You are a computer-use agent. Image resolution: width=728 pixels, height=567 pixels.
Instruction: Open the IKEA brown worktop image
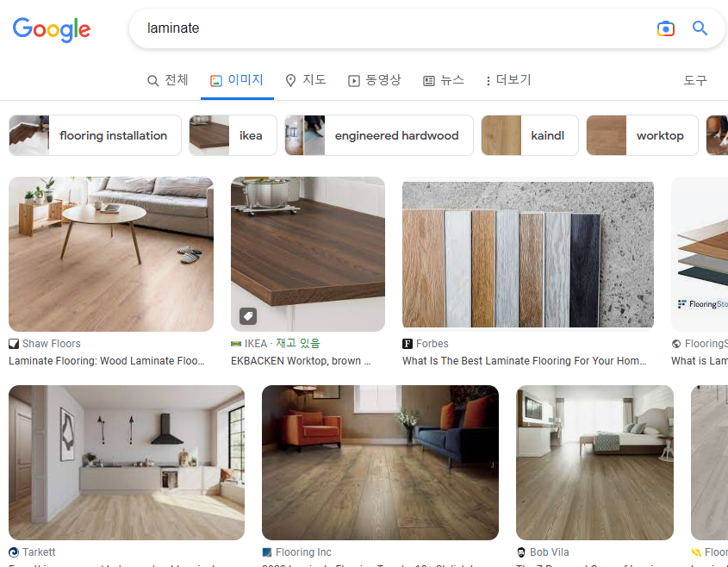pos(308,254)
